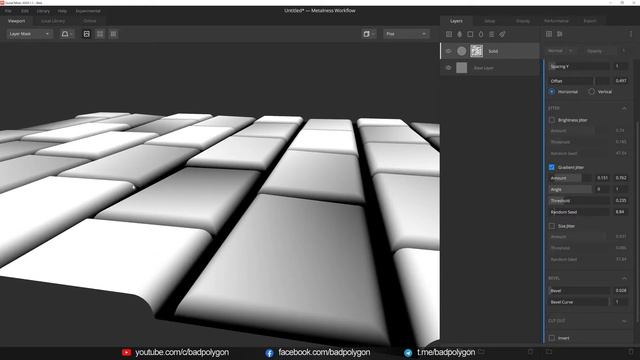Select the third grid layout icon
Viewport: 640px width, 360px height.
tap(113, 34)
